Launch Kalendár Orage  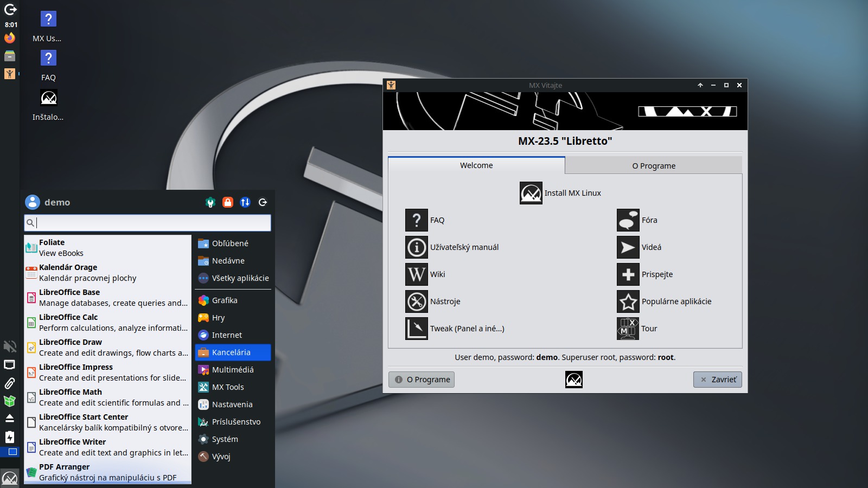click(107, 273)
